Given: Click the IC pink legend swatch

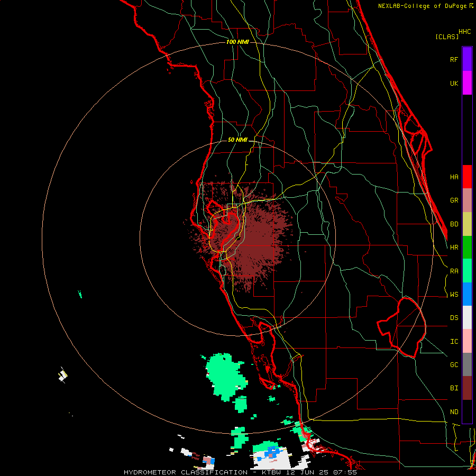Looking at the screenshot, I should (x=467, y=341).
